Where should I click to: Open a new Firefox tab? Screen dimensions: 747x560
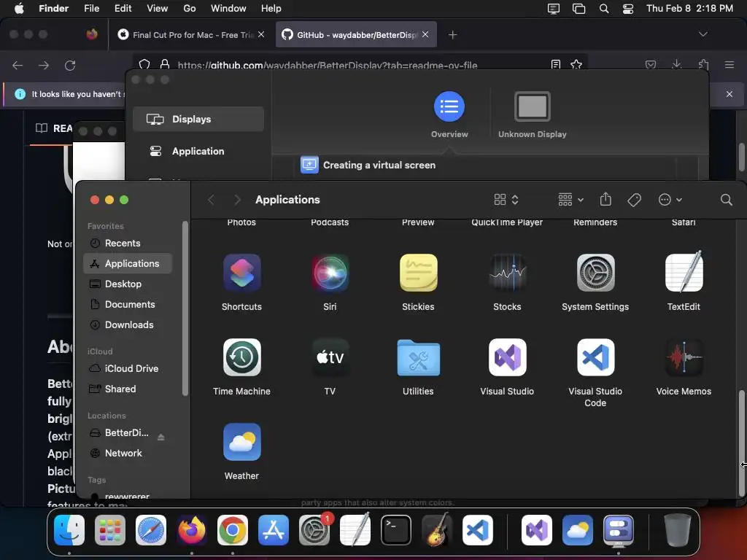click(452, 34)
